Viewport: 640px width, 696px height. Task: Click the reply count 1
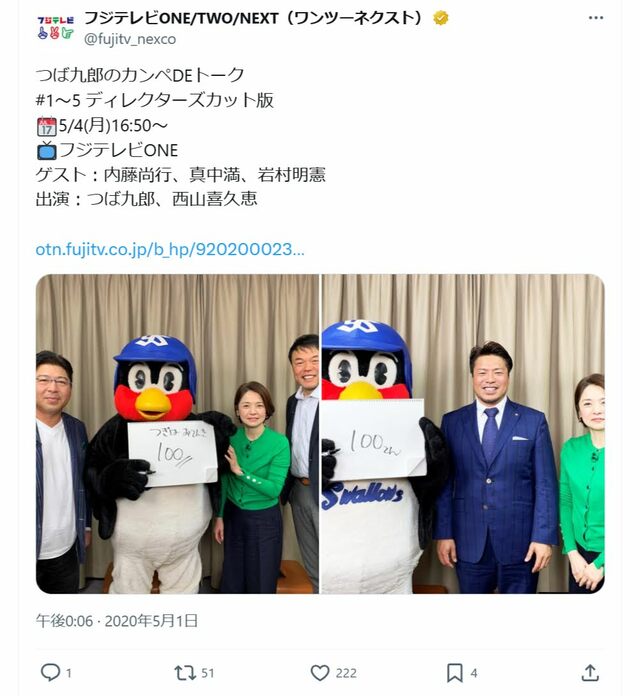click(69, 673)
